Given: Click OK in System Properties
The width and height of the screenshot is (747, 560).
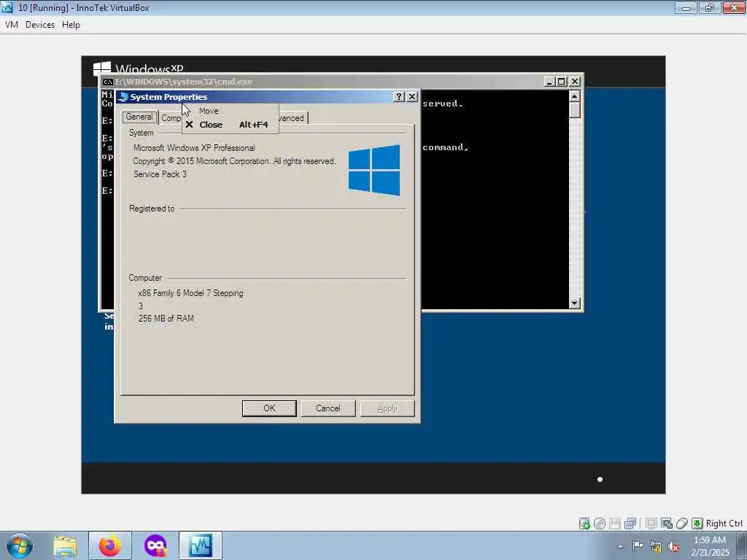Looking at the screenshot, I should click(269, 408).
